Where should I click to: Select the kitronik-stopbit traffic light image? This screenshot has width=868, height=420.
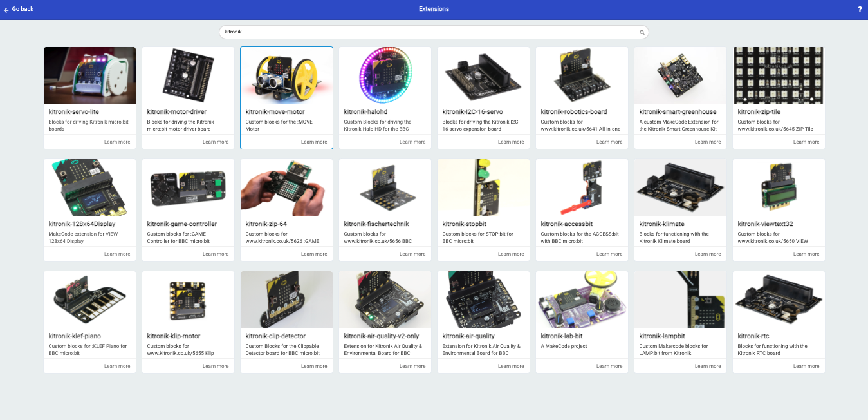484,187
